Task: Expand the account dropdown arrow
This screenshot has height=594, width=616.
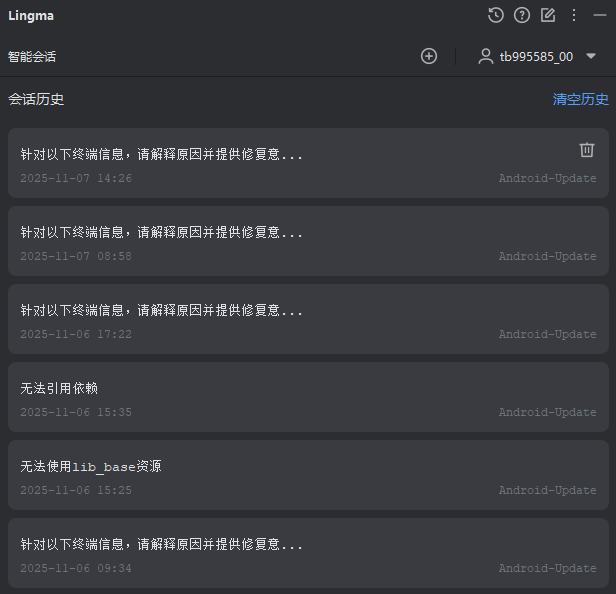Action: pyautogui.click(x=590, y=56)
